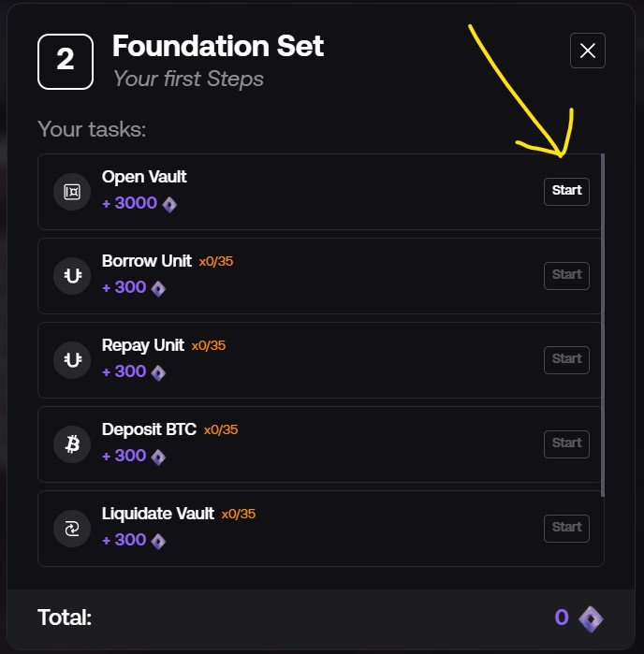
Task: Click the gem icon beside Repay Unit reward
Action: pyautogui.click(x=158, y=373)
